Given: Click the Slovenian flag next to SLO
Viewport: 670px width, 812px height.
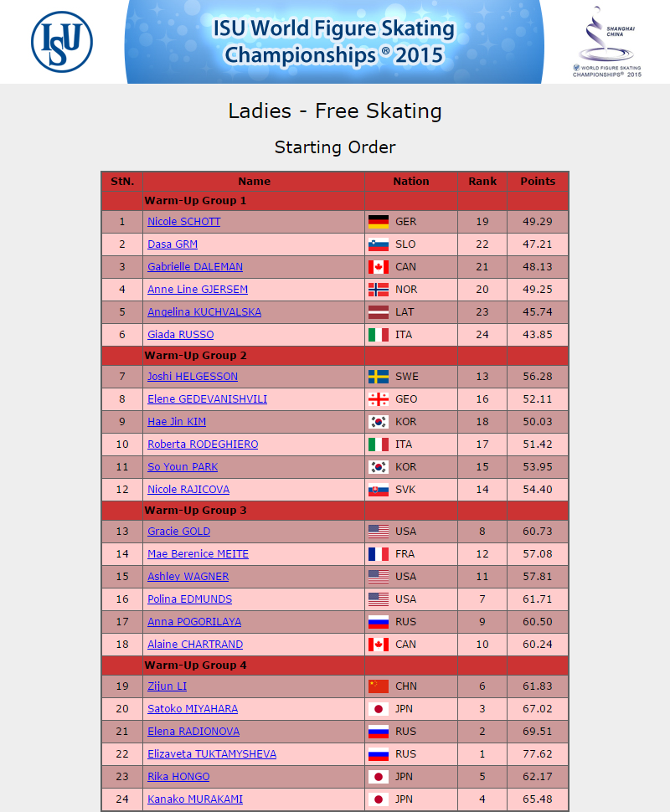Looking at the screenshot, I should pos(379,244).
